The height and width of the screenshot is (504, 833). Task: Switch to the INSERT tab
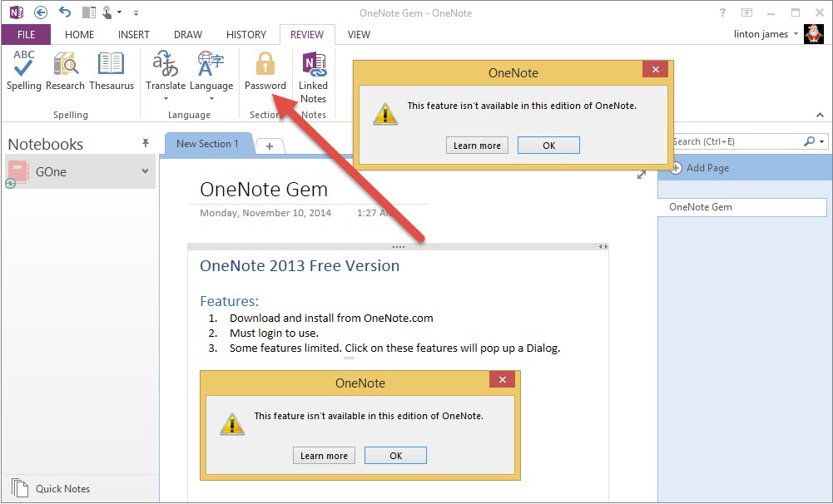pyautogui.click(x=133, y=35)
